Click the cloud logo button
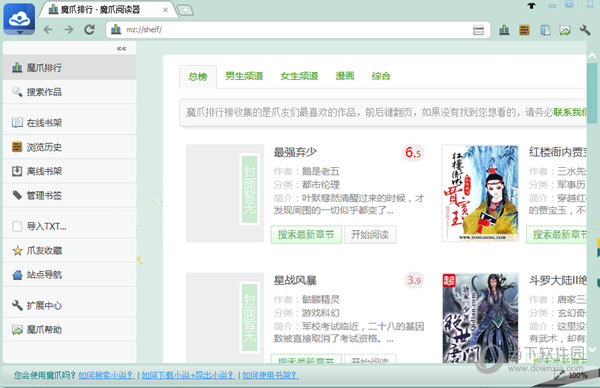 (19, 18)
